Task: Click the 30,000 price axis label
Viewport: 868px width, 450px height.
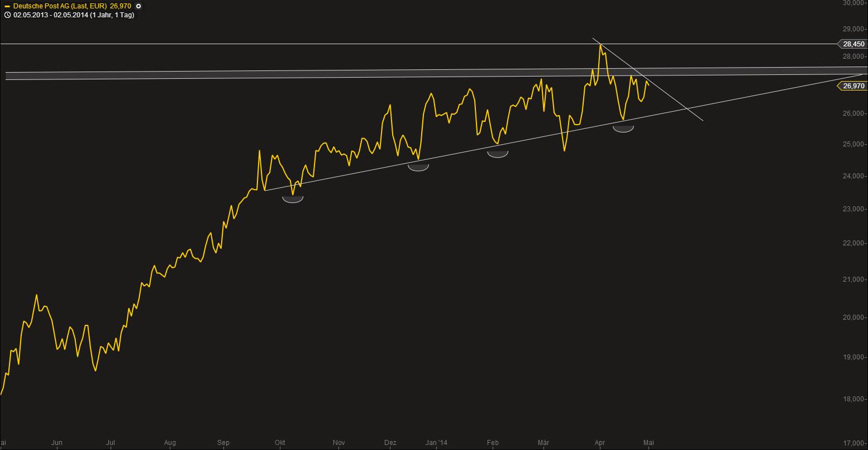Action: pyautogui.click(x=853, y=3)
